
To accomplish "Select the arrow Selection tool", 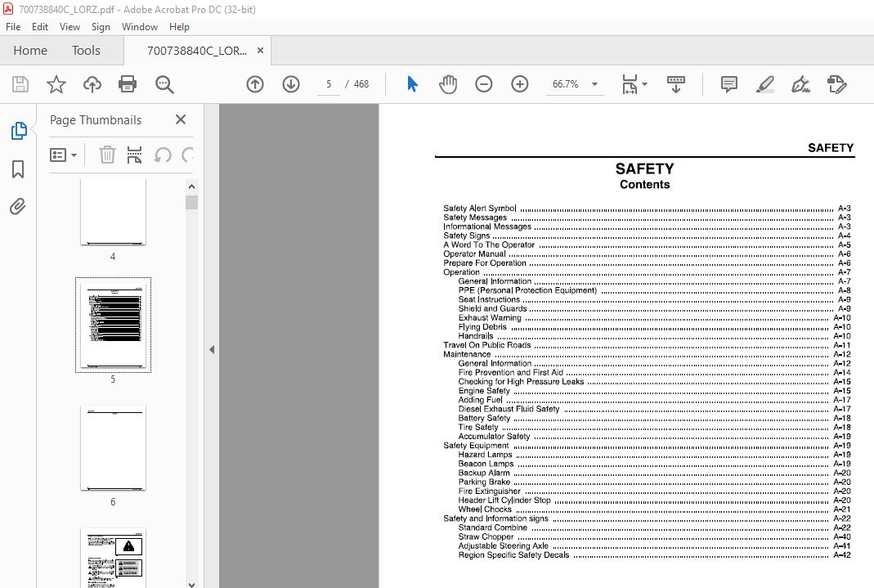I will (x=412, y=84).
